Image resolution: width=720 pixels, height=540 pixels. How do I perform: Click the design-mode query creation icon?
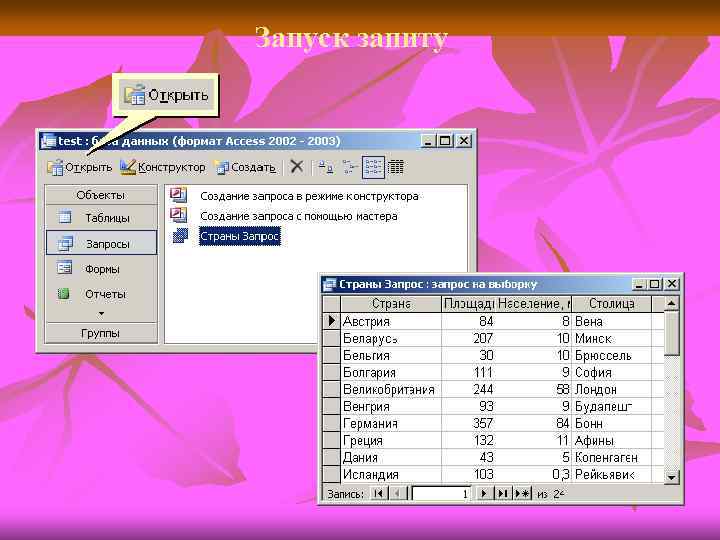tap(179, 195)
